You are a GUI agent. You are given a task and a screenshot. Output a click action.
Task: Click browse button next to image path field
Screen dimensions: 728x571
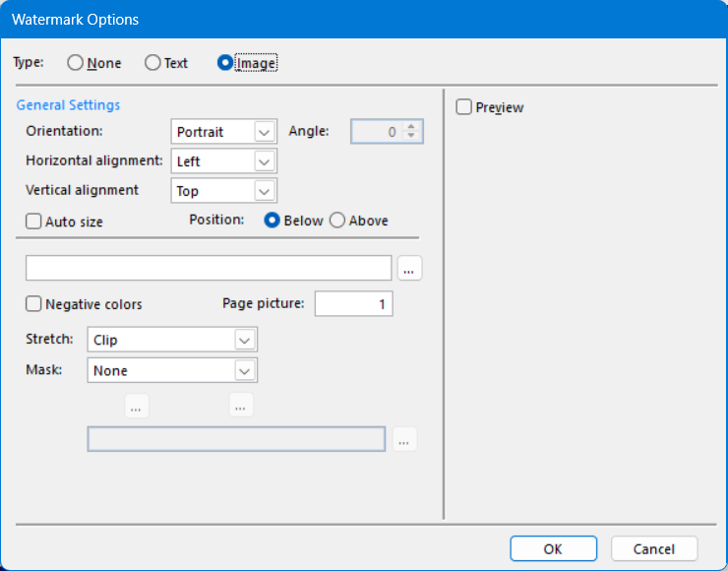tap(410, 269)
